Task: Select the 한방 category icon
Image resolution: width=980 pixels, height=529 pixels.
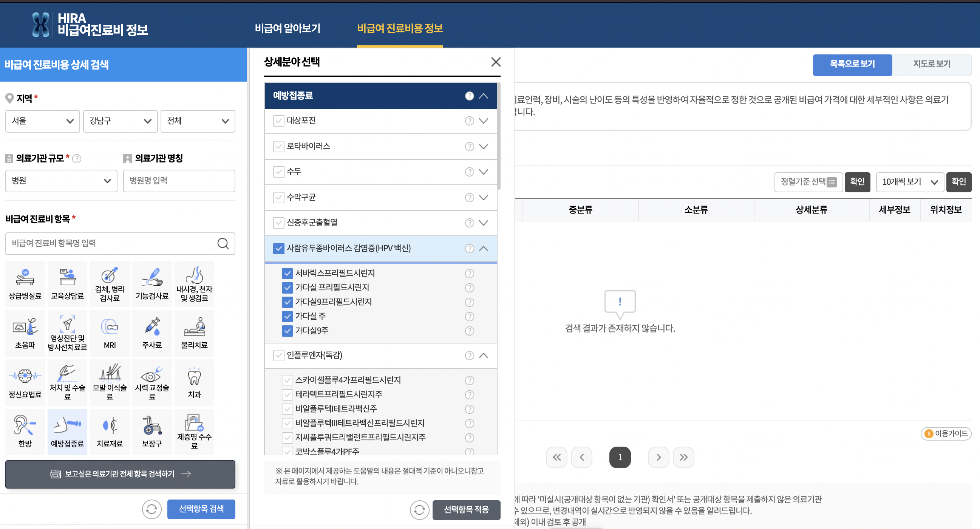Action: (25, 431)
